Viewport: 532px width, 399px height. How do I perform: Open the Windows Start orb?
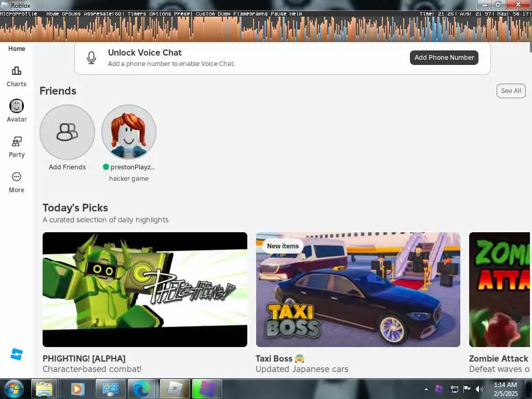tap(14, 389)
